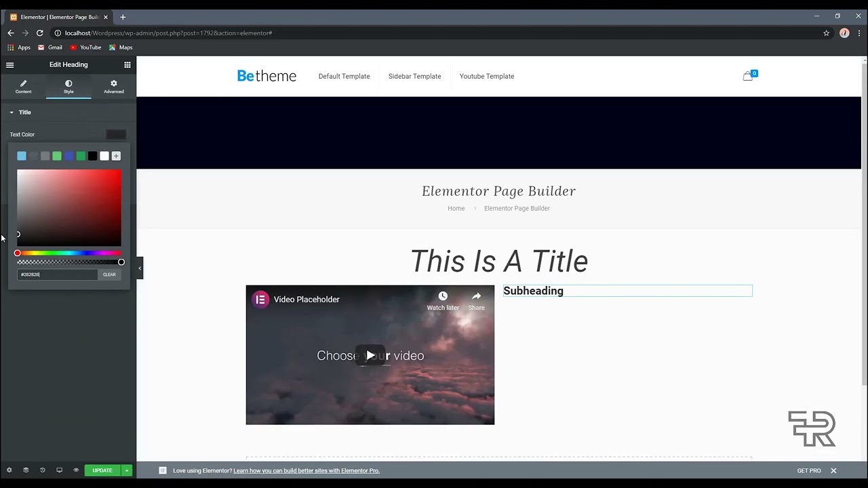
Task: Open the YouTube bookmark
Action: (x=85, y=47)
